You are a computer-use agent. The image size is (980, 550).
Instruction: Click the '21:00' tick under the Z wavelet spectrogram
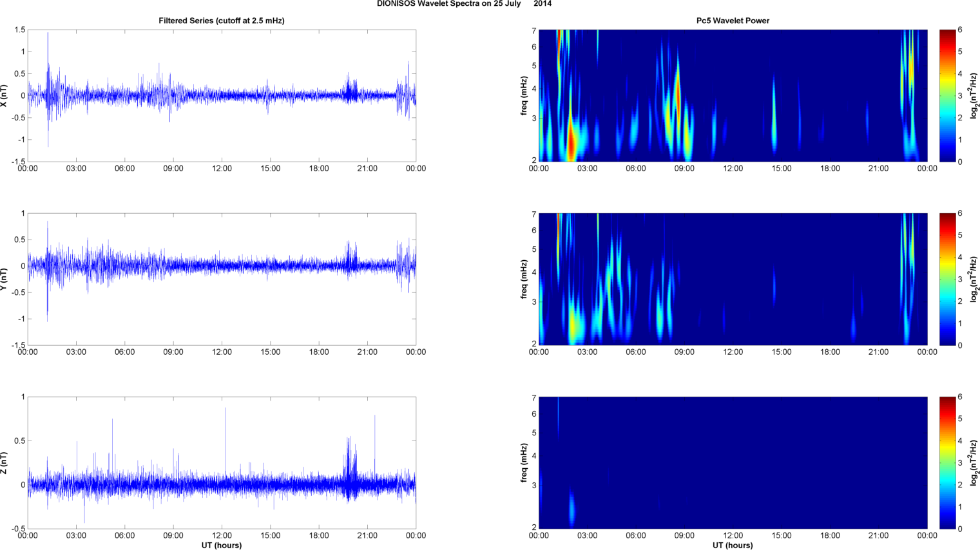point(879,536)
